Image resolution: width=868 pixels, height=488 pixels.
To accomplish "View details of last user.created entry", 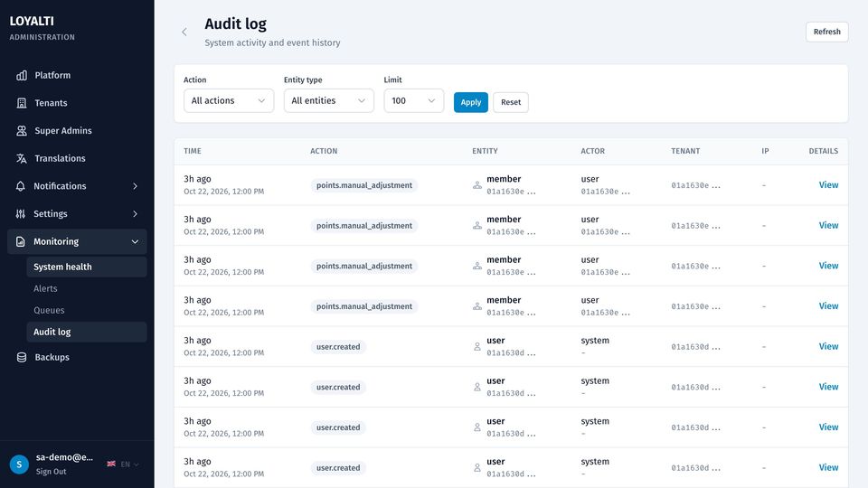I will point(828,467).
